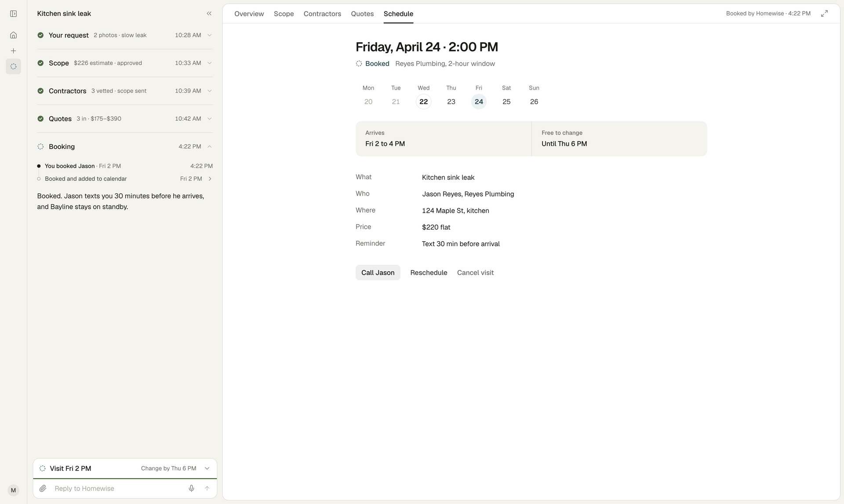Select Fri 24 in the week strip

479,102
